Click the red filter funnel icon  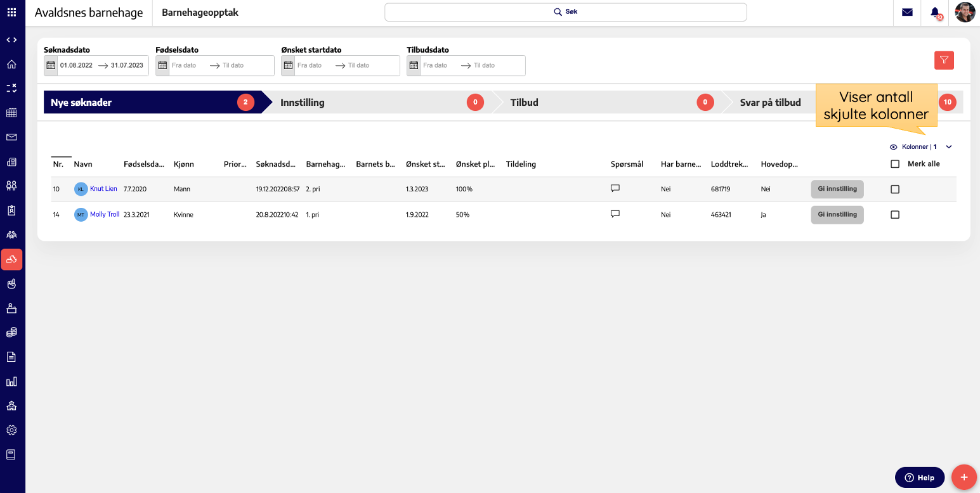(x=944, y=60)
